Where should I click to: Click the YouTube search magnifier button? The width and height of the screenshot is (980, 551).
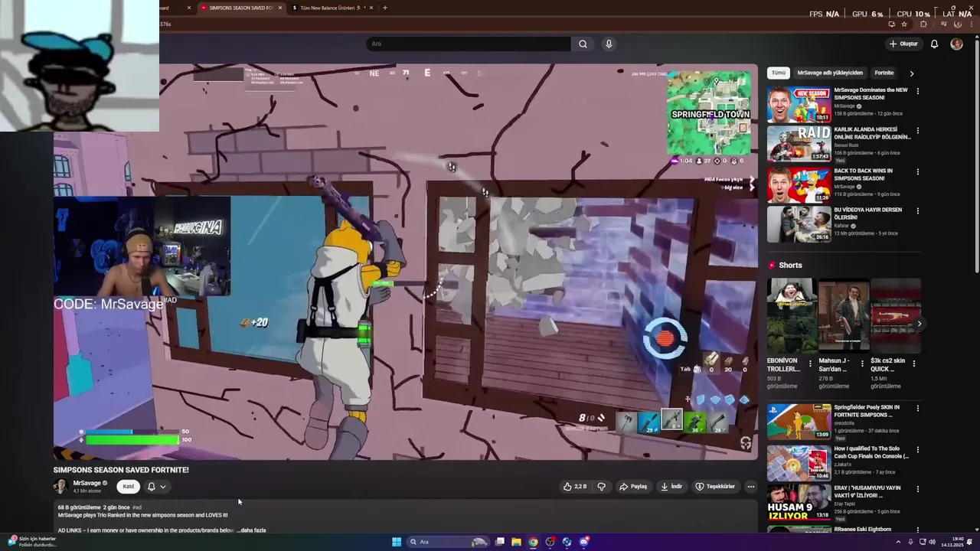[x=583, y=44]
